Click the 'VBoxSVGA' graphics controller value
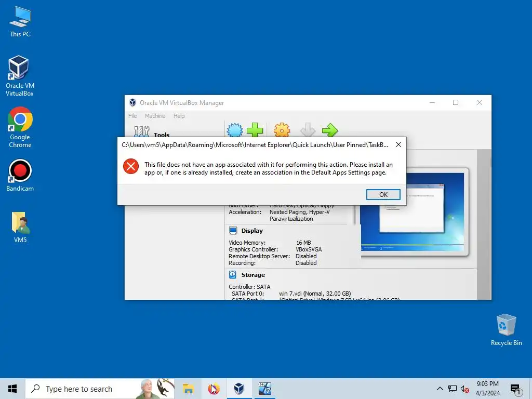Screen dimensions: 532x399 309,249
